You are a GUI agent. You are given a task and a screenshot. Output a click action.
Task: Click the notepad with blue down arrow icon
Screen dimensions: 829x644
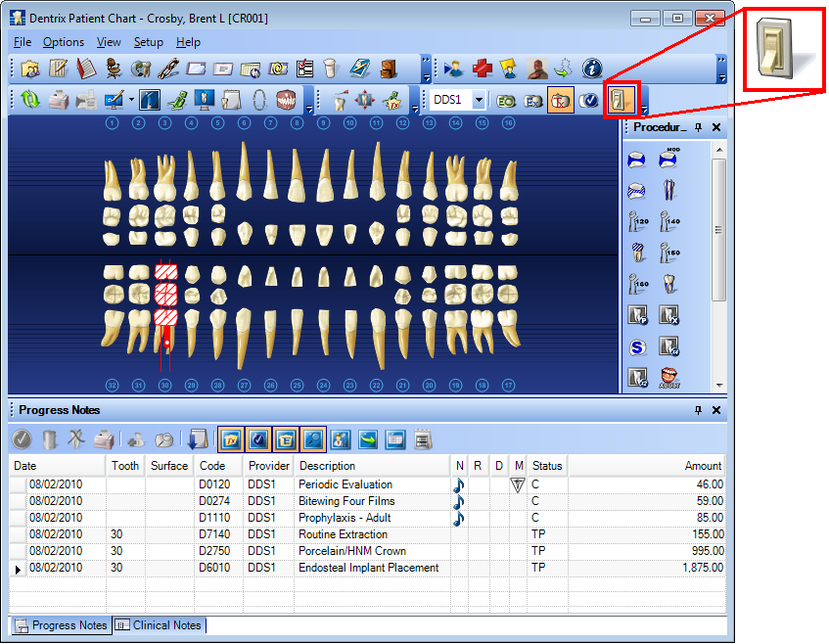pyautogui.click(x=199, y=438)
